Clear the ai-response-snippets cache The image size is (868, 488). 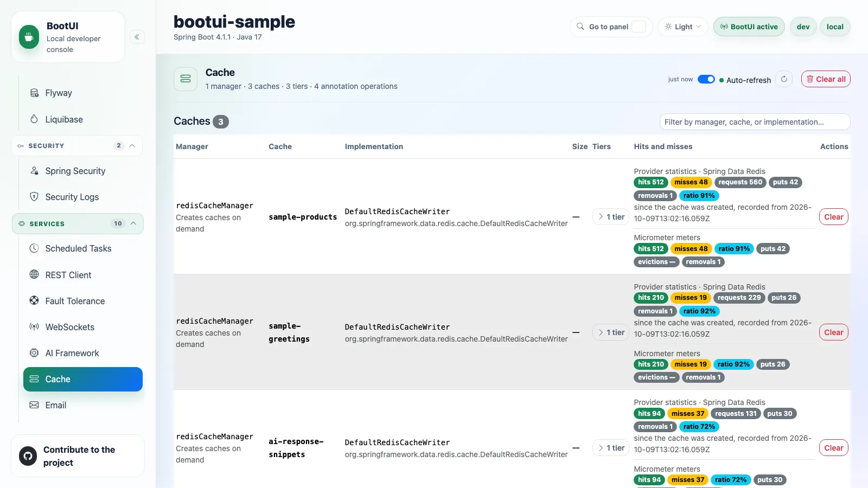tap(834, 448)
